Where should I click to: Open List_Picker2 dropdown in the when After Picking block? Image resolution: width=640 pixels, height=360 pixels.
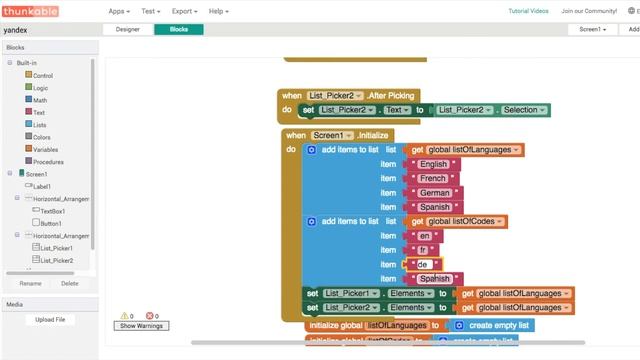pyautogui.click(x=335, y=96)
